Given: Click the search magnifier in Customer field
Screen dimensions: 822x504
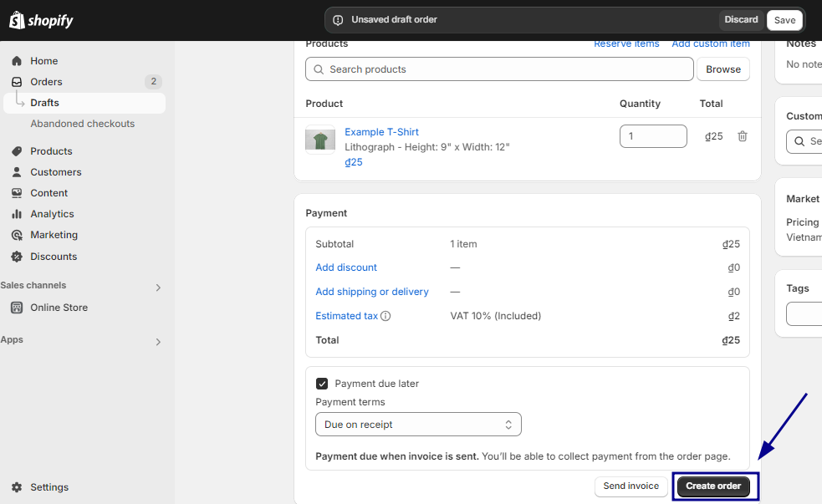Looking at the screenshot, I should click(x=799, y=141).
